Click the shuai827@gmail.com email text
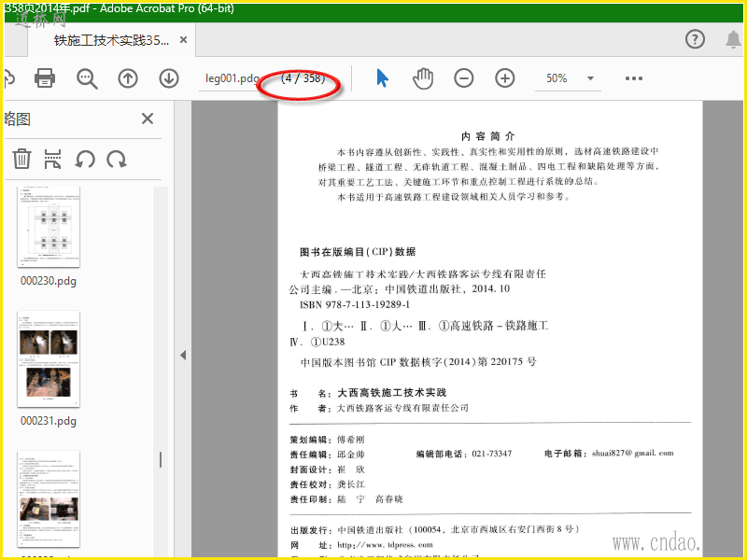 click(x=633, y=453)
